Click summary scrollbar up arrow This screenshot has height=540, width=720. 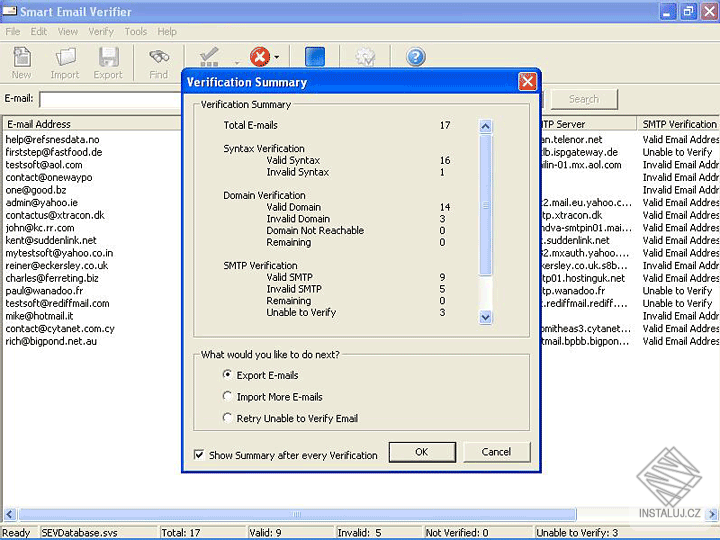(x=485, y=126)
